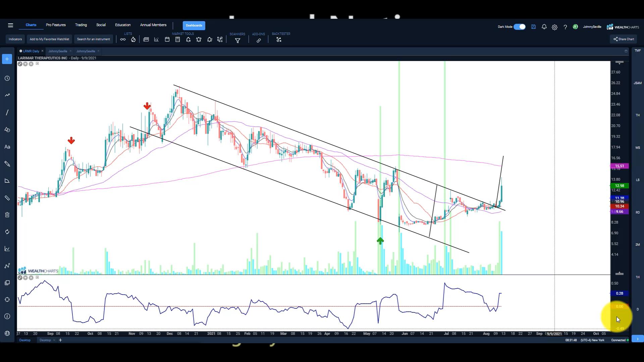Click the copy layers icon in sidebar

tap(7, 283)
